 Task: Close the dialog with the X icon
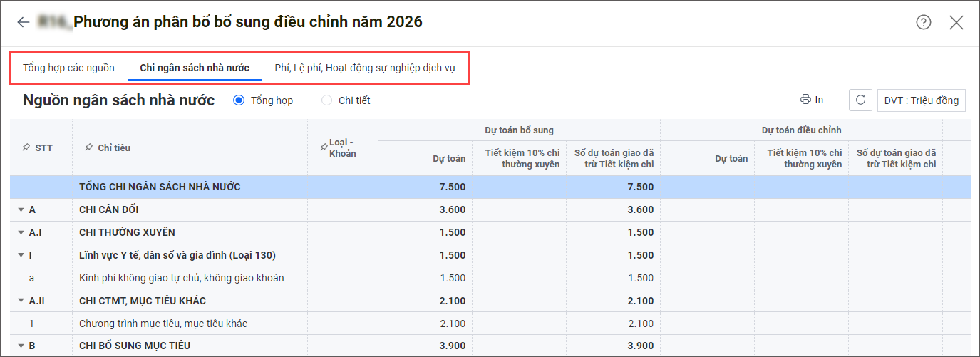coord(956,22)
